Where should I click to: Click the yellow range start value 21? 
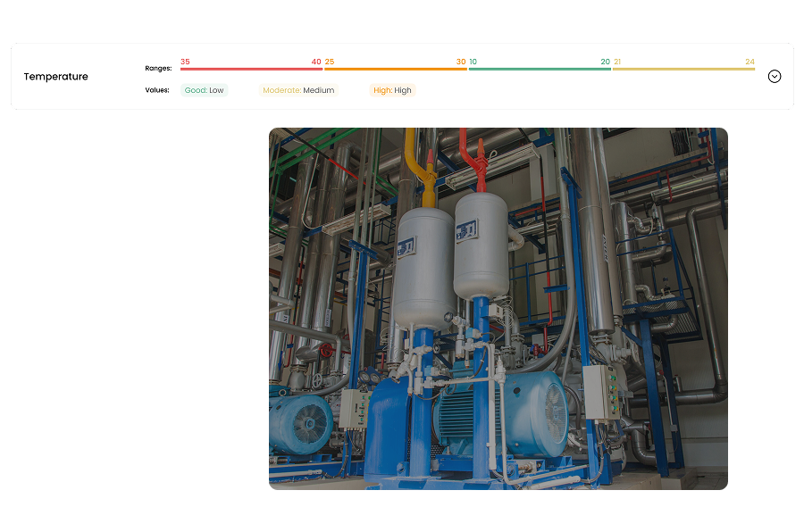click(617, 62)
